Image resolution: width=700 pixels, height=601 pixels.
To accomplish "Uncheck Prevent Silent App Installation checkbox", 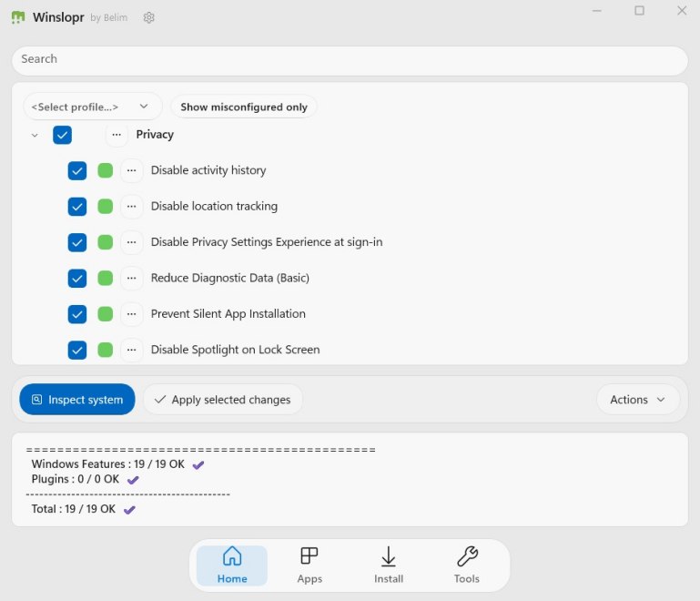I will [77, 314].
